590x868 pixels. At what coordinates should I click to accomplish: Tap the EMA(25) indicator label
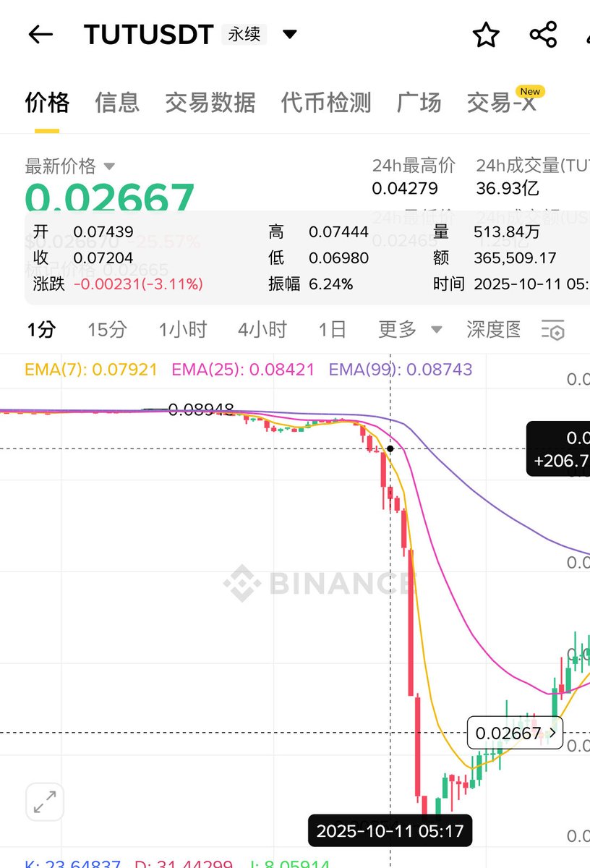click(243, 370)
